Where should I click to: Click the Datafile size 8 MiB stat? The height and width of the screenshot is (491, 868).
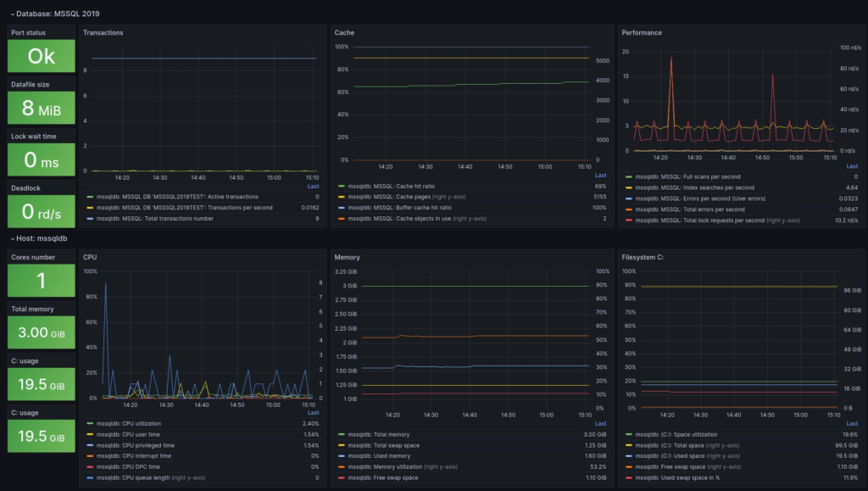click(x=42, y=108)
